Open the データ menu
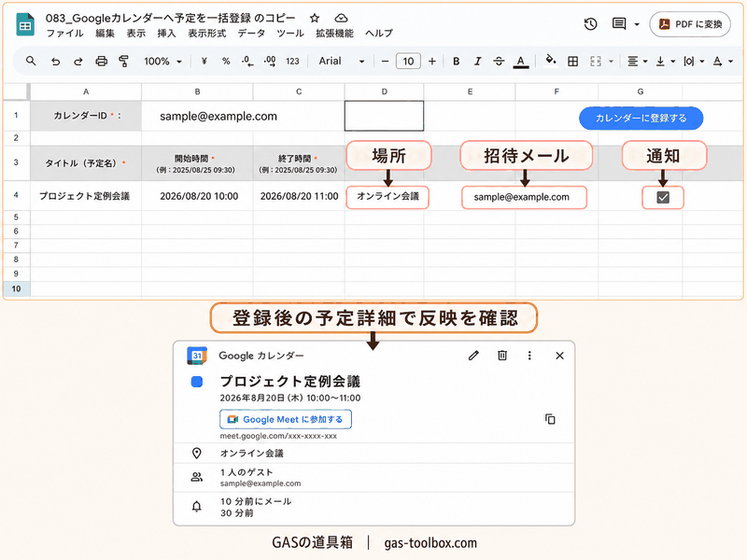Viewport: 747px width, 560px height. 251,34
